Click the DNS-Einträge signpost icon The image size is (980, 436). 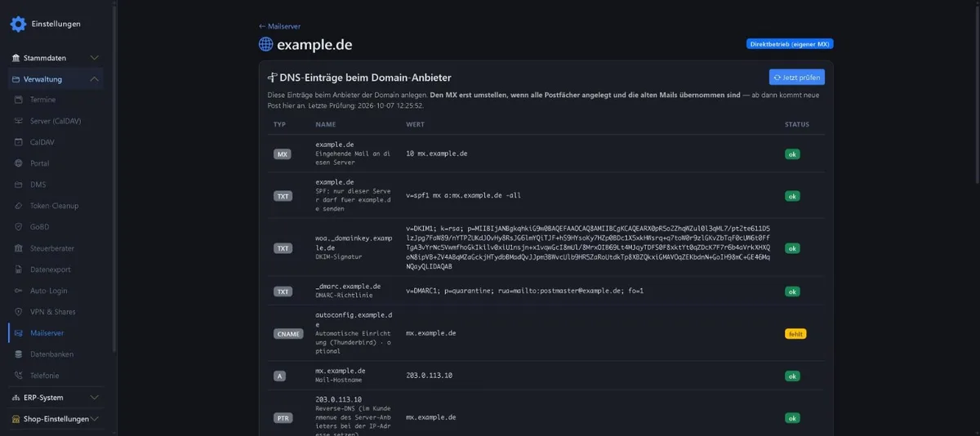click(x=273, y=78)
